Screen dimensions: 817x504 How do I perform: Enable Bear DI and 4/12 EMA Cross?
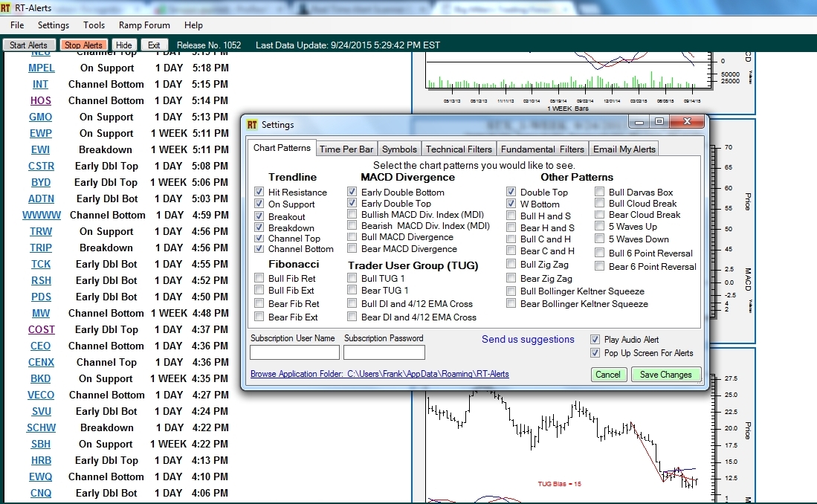[352, 317]
